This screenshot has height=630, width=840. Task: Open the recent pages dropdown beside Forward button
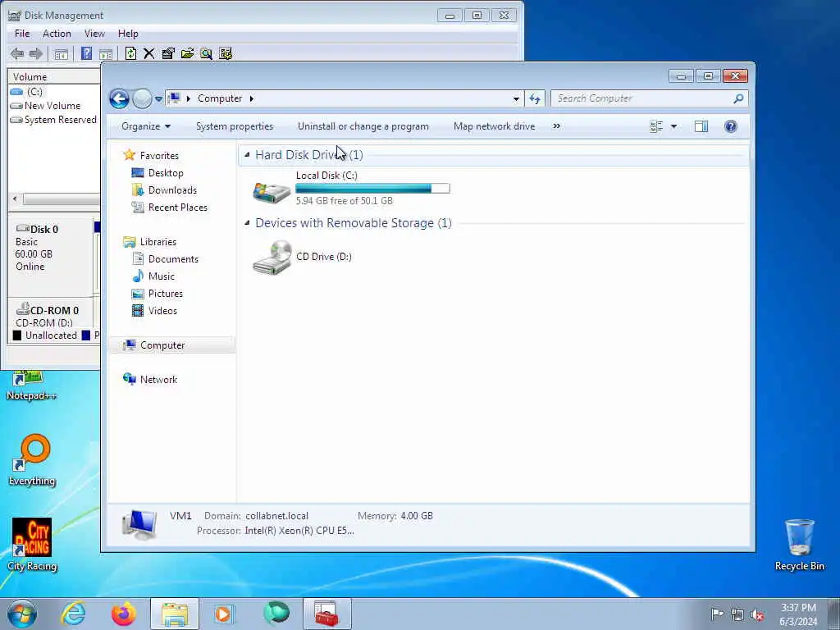[158, 99]
